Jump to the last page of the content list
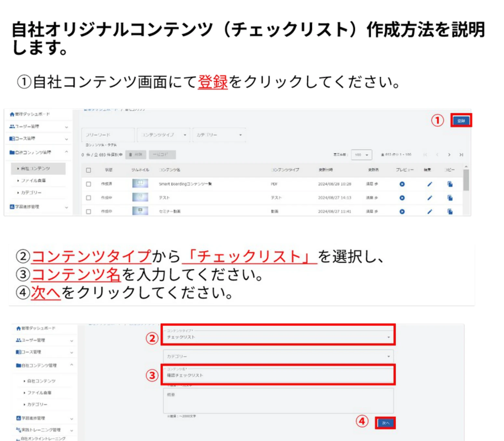504x441 pixels. pyautogui.click(x=461, y=155)
